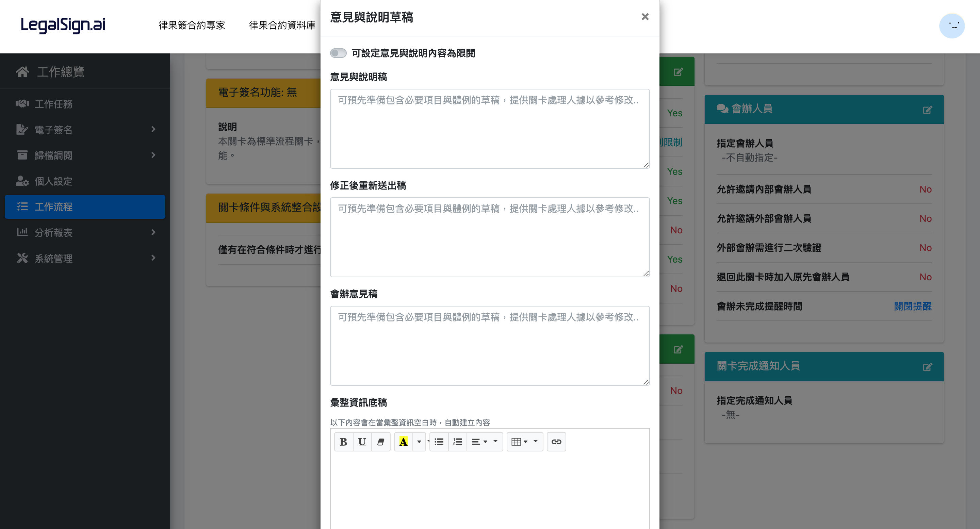This screenshot has width=980, height=529.
Task: Open the text color dropdown arrow
Action: 419,442
